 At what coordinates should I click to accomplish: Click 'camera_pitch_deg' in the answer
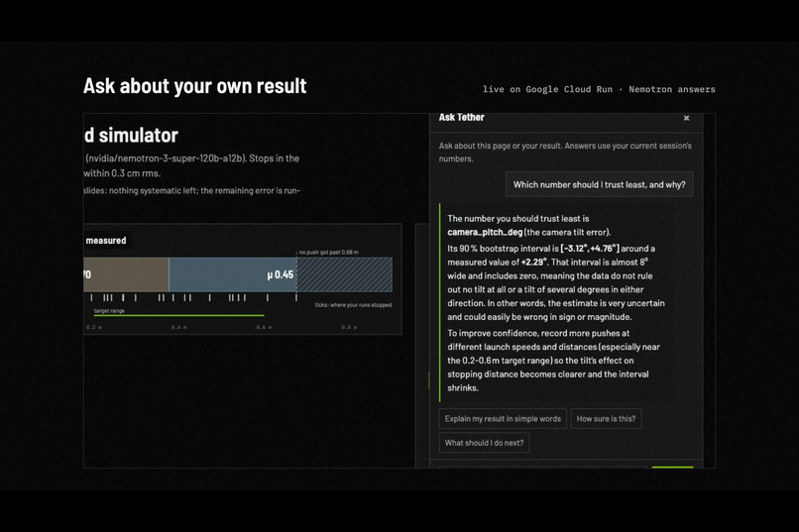[485, 232]
